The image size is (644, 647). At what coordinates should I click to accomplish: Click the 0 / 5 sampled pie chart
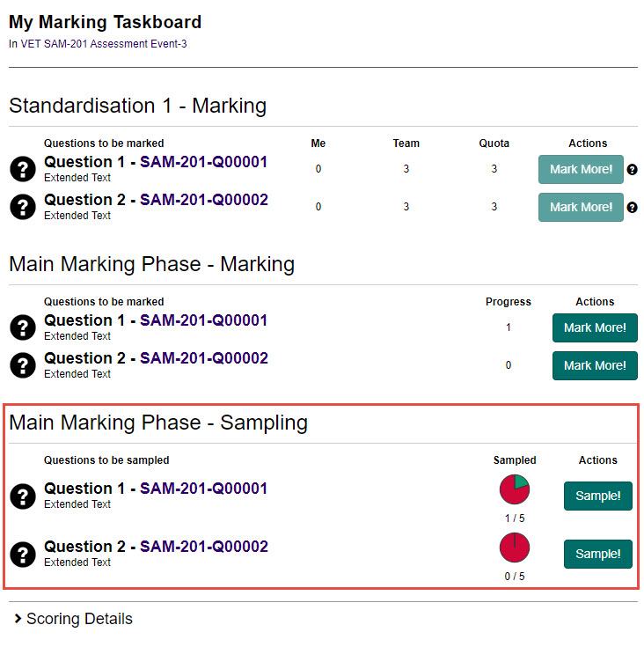[514, 548]
